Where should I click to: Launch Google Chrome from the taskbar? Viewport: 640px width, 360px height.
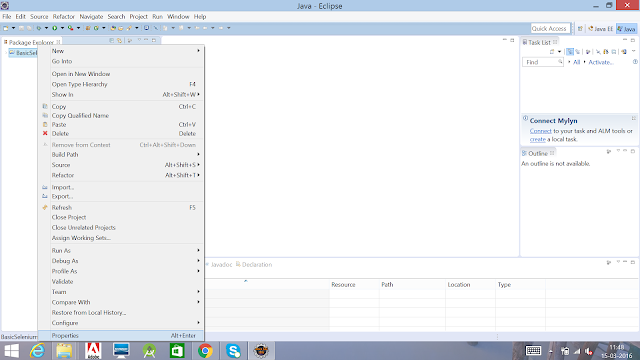click(x=205, y=351)
